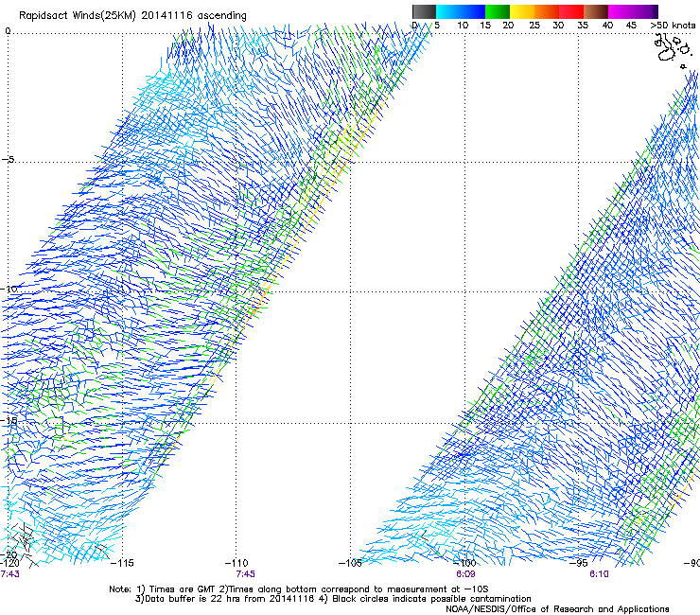Screen dimensions: 700x615
Task: Select the magenta-purple 40-50 knots color band
Action: (x=633, y=11)
